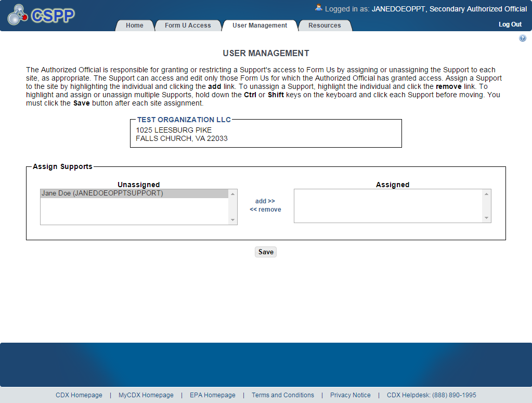
Task: Click the << remove link
Action: 265,210
